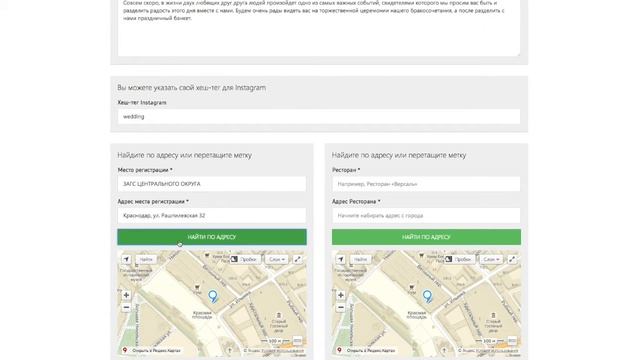This screenshot has width=640, height=360.
Task: Open Слои layers dropdown on restaurant map
Action: tap(491, 259)
